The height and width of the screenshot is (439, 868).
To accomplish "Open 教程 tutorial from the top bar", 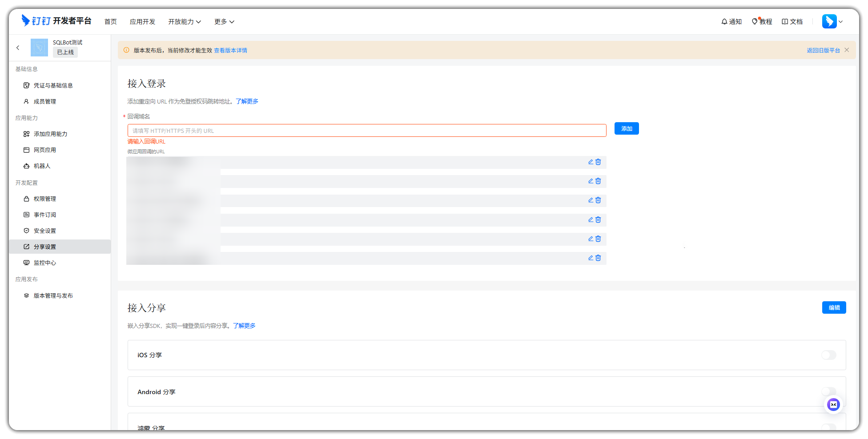I will point(762,22).
